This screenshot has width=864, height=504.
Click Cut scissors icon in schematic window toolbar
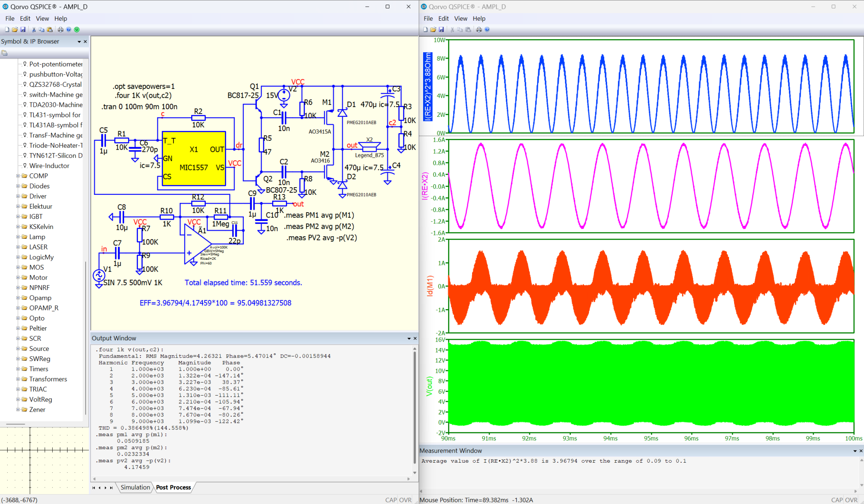pyautogui.click(x=34, y=30)
